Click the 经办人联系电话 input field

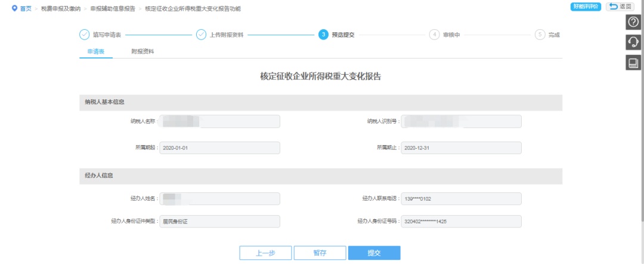462,198
